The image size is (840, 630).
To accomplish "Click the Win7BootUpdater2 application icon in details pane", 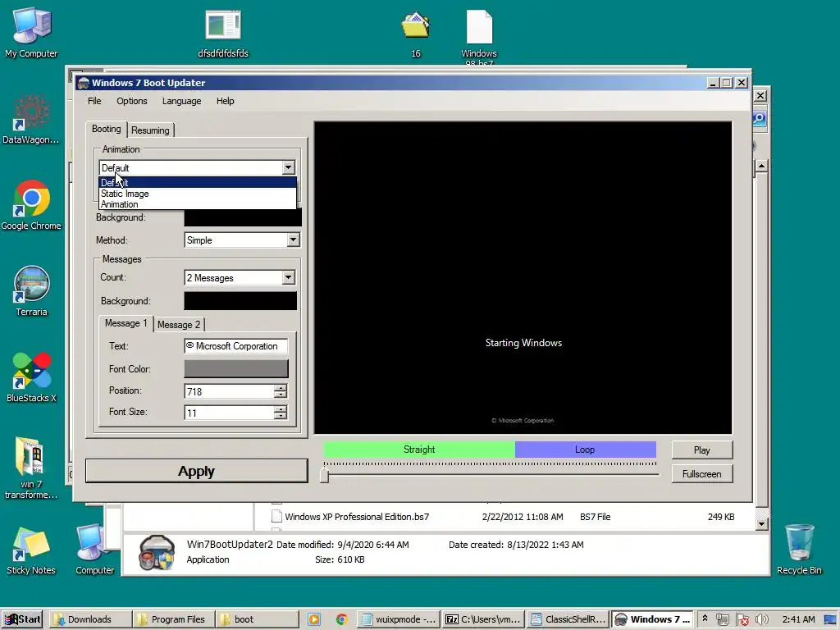I will [156, 552].
